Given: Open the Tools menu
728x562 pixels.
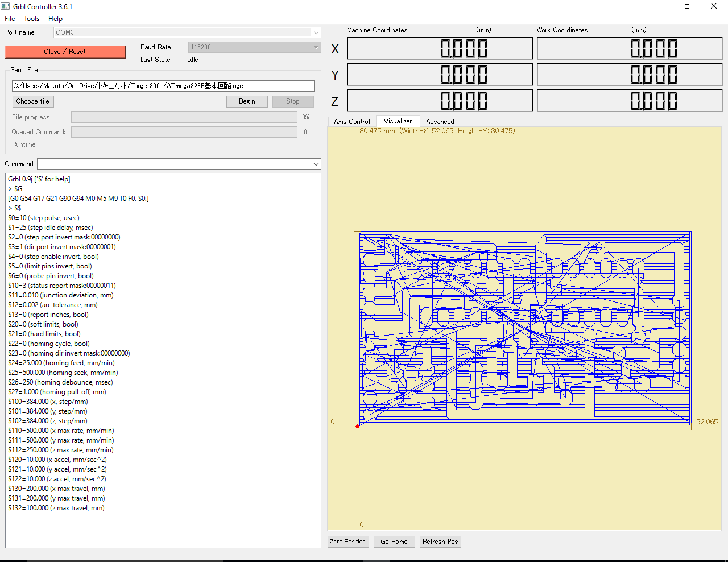Looking at the screenshot, I should click(31, 19).
